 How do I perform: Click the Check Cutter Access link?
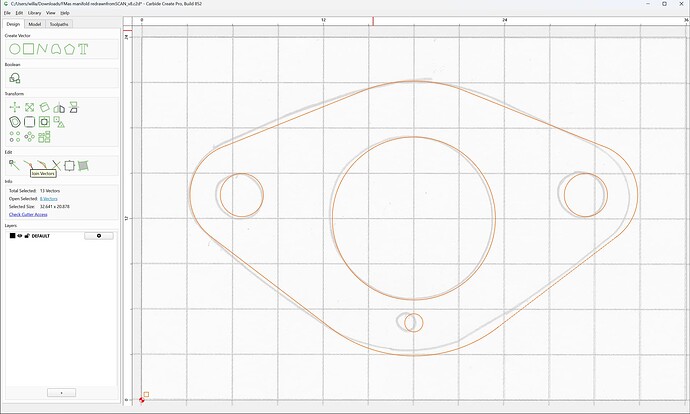28,214
